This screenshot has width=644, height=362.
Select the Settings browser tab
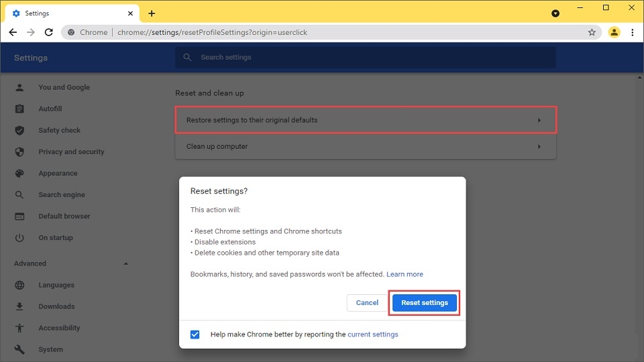(72, 13)
